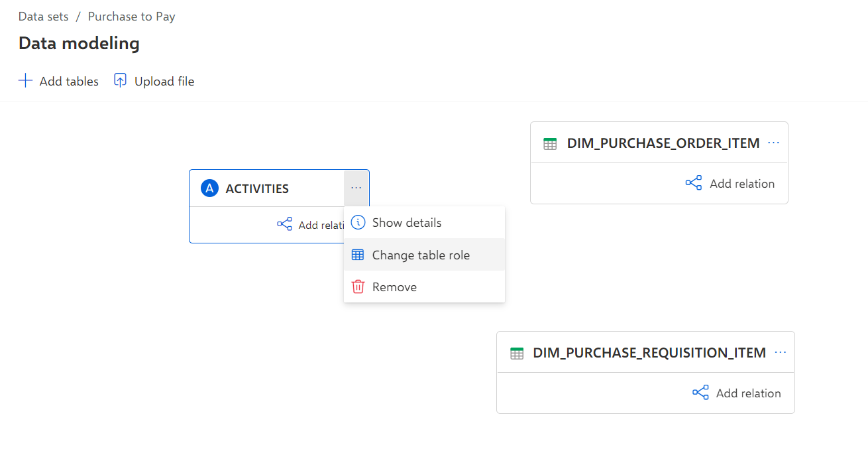Click table icon beside DIM_PURCHASE_ORDER_ITEM
This screenshot has height=461, width=868.
550,144
